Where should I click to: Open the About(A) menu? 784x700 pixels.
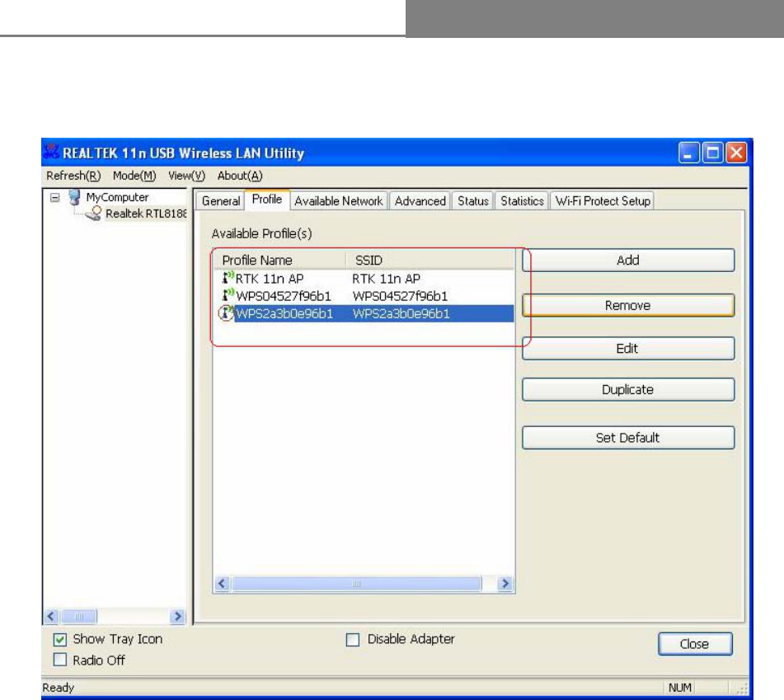point(240,176)
